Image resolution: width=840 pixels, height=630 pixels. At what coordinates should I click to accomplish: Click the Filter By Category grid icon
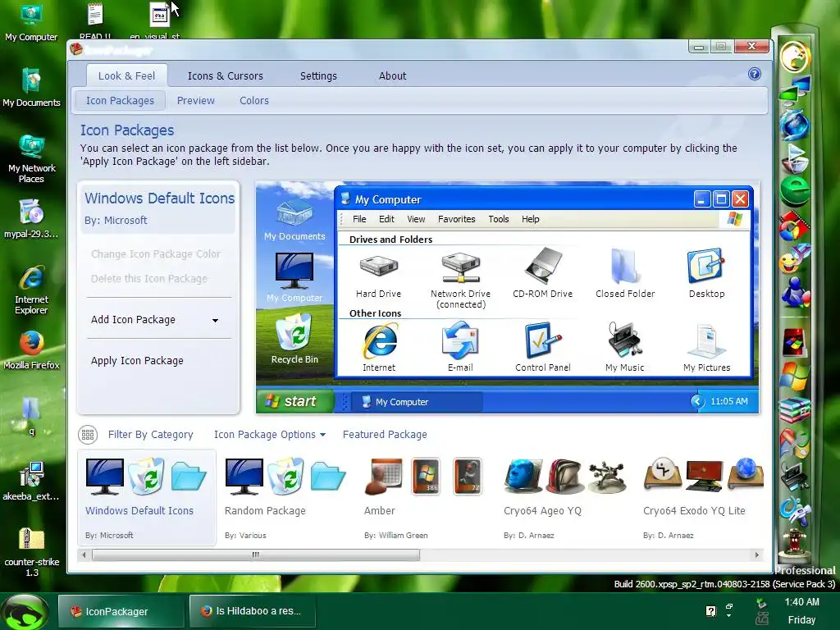[88, 435]
